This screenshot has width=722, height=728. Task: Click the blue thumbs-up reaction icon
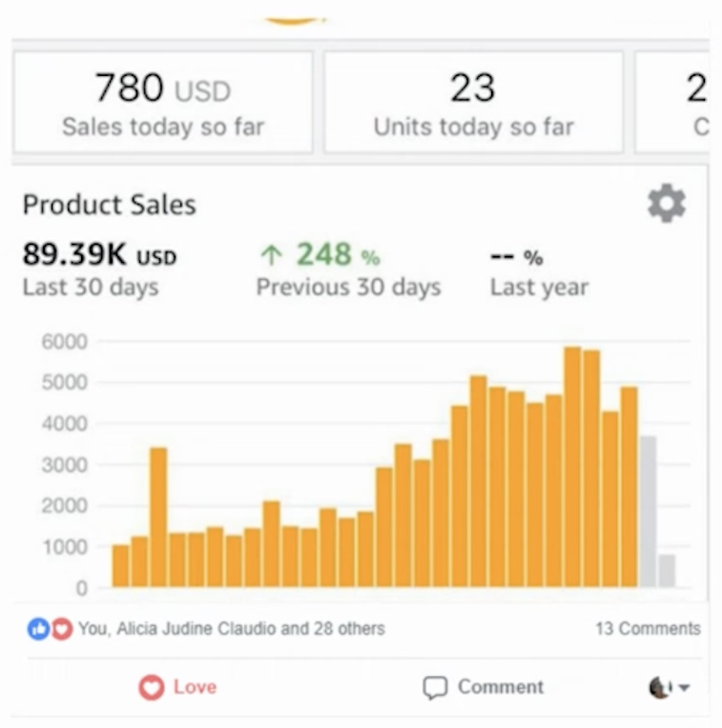click(x=37, y=629)
